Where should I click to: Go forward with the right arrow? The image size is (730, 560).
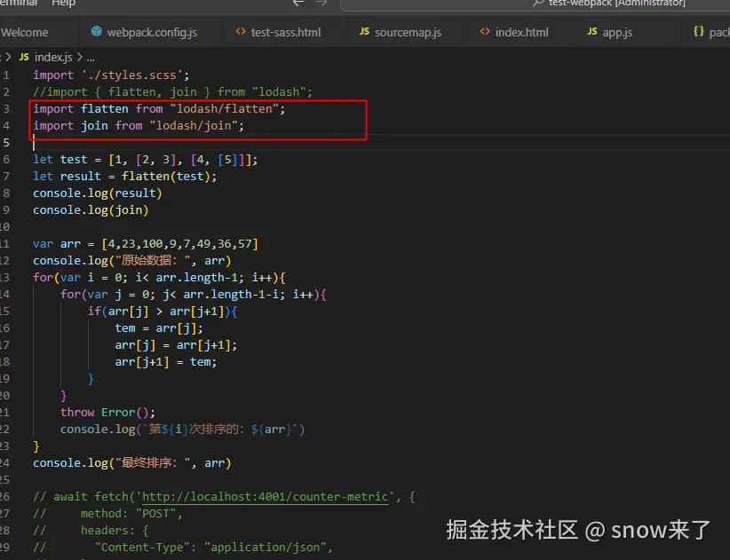coord(321,3)
